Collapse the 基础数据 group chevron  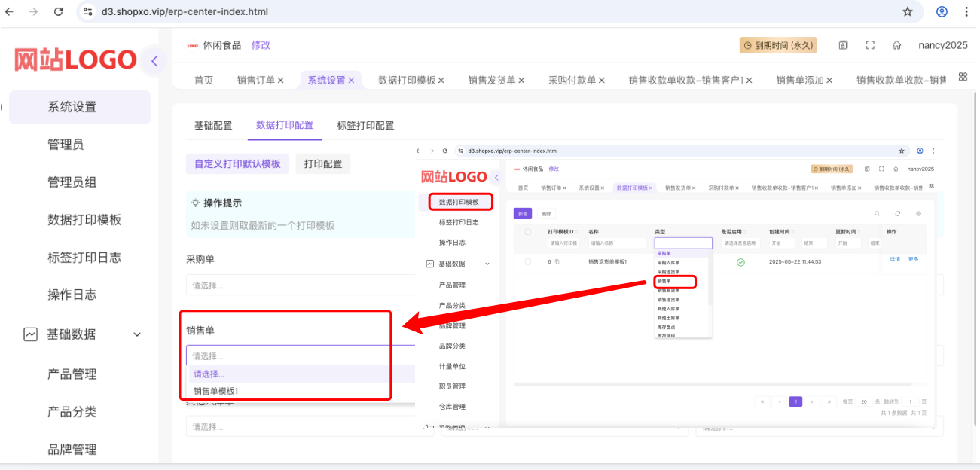[137, 334]
